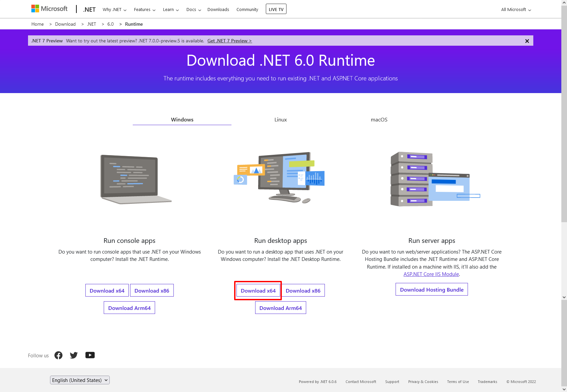Open the Twitter follow icon
The image size is (567, 392).
[x=74, y=355]
